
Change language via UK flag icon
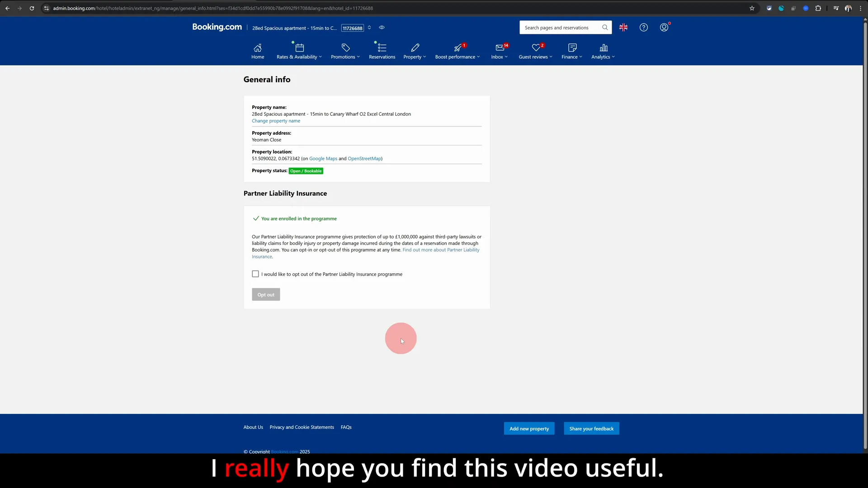click(623, 28)
